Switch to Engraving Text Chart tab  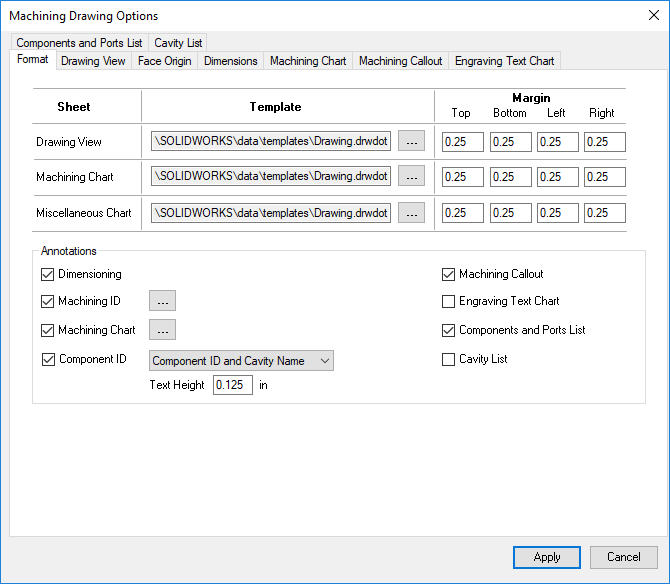point(504,61)
